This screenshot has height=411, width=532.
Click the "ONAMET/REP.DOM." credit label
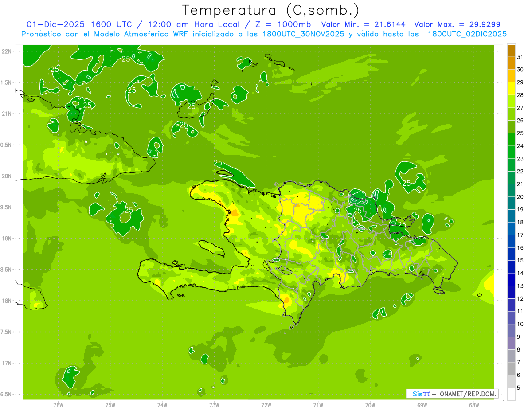point(468,394)
